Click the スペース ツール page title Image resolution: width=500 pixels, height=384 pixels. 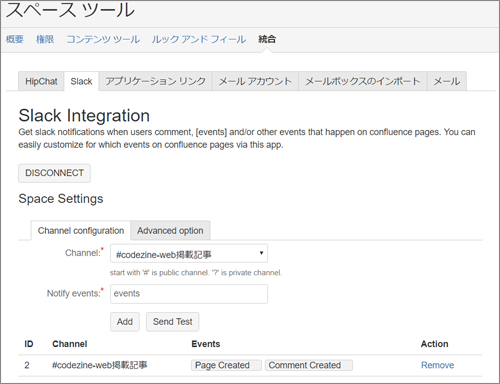(70, 10)
